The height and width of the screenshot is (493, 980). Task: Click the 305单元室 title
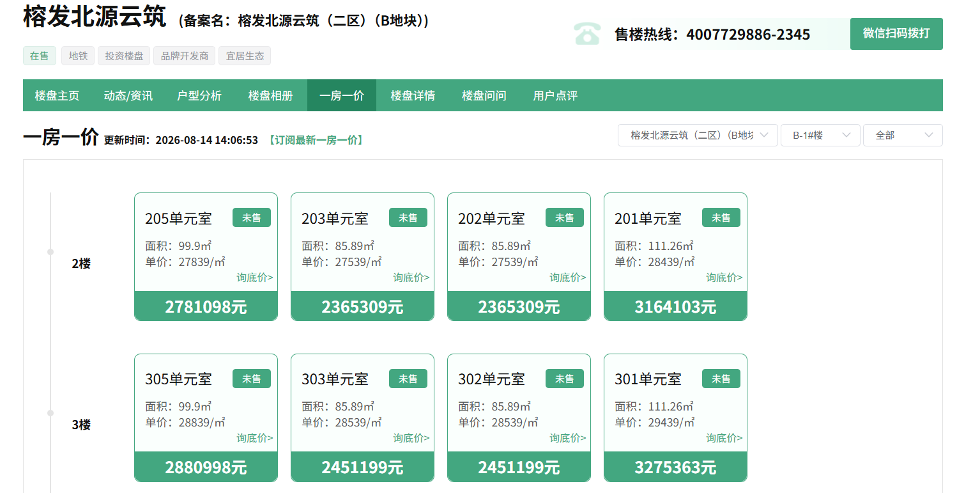click(178, 379)
